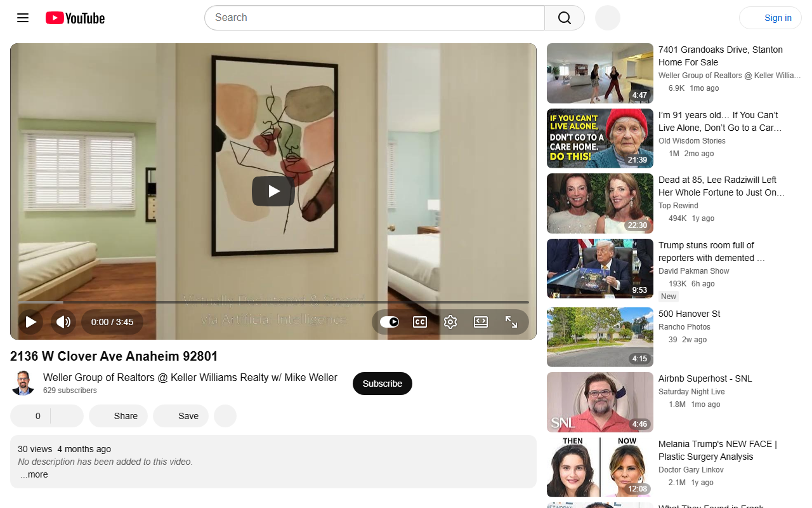Open 7401 Grandoaks Drive video thumbnail

click(x=600, y=73)
